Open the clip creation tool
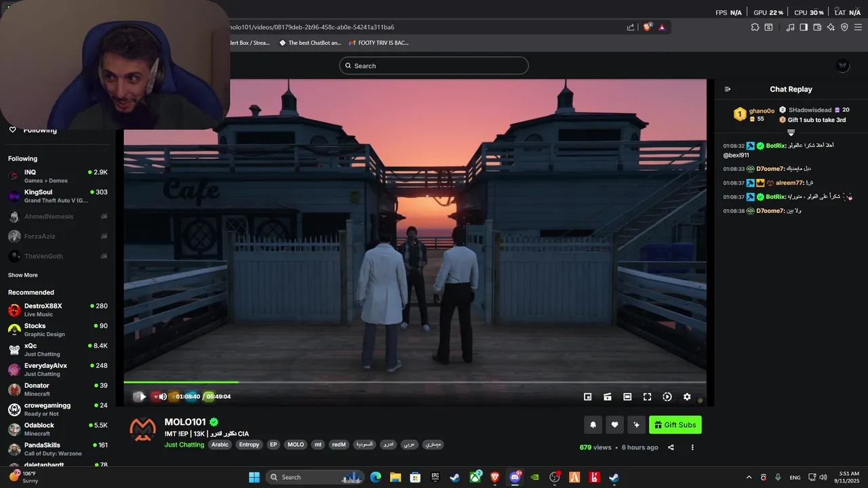Image resolution: width=868 pixels, height=488 pixels. click(x=608, y=396)
